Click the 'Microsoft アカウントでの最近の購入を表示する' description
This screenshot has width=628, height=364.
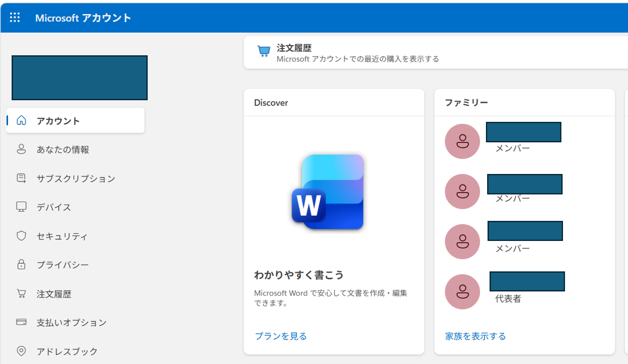[x=358, y=59]
